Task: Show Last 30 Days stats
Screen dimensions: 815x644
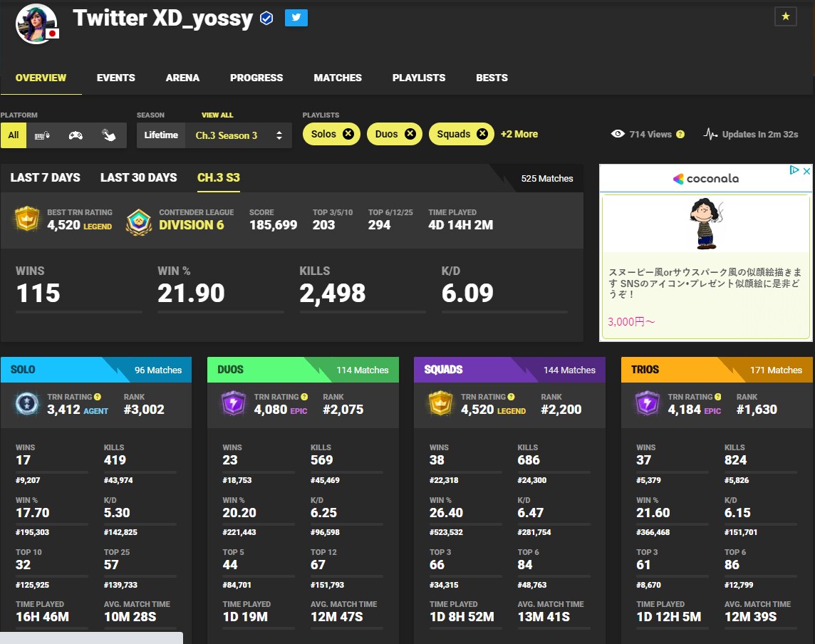Action: tap(139, 178)
